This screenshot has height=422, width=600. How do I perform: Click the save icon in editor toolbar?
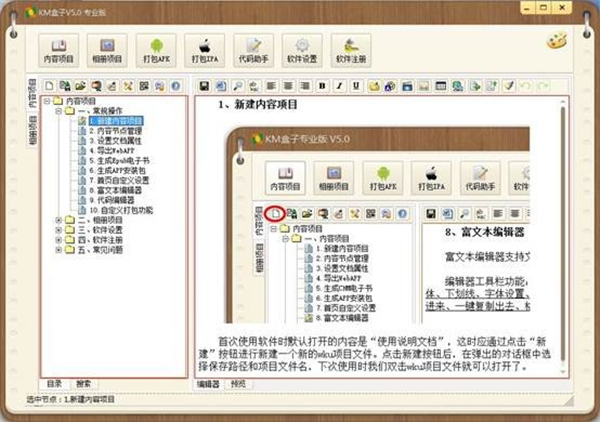(x=205, y=86)
